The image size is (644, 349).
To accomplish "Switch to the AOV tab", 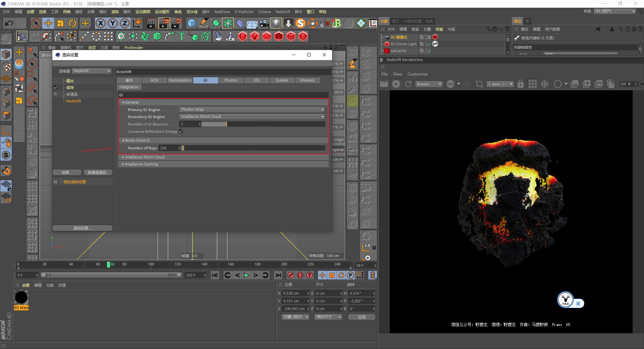I will [x=155, y=81].
